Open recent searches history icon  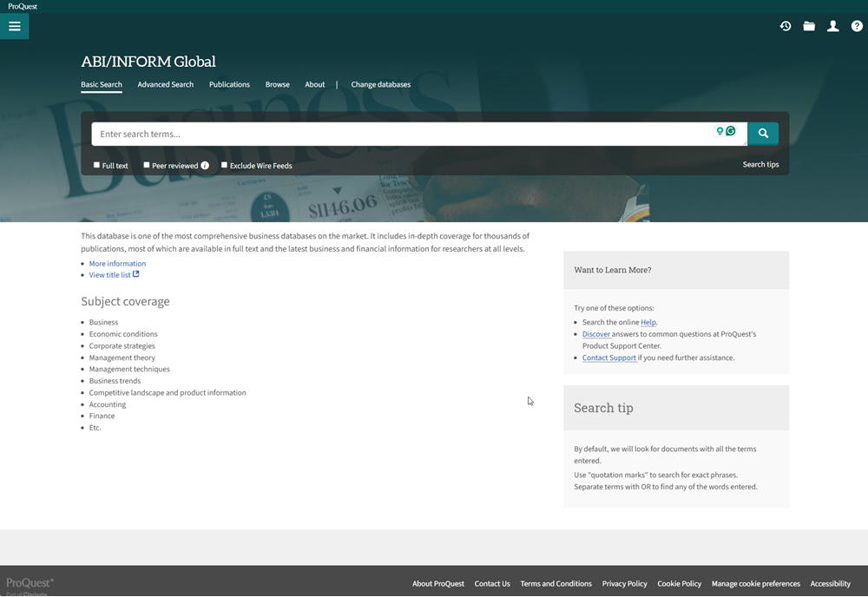pyautogui.click(x=786, y=26)
